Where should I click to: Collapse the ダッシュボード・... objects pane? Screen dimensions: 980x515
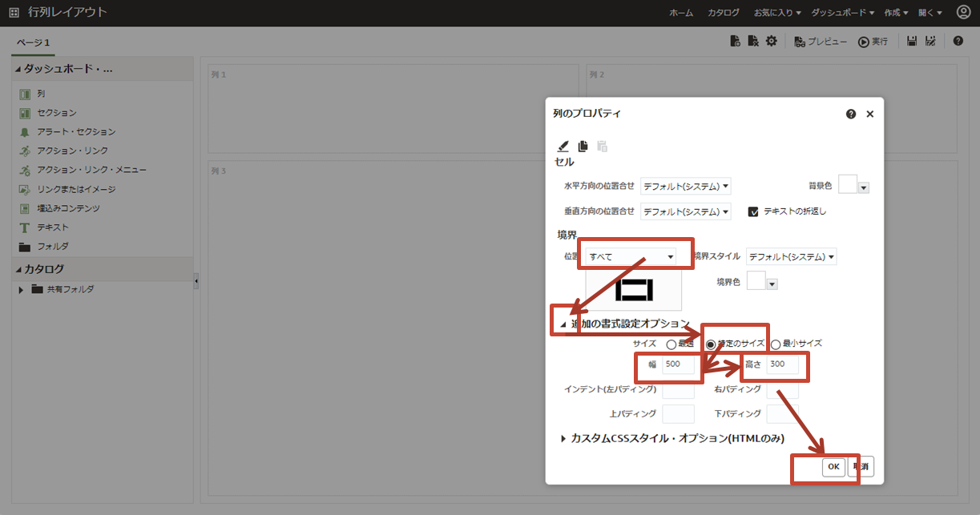click(x=18, y=69)
